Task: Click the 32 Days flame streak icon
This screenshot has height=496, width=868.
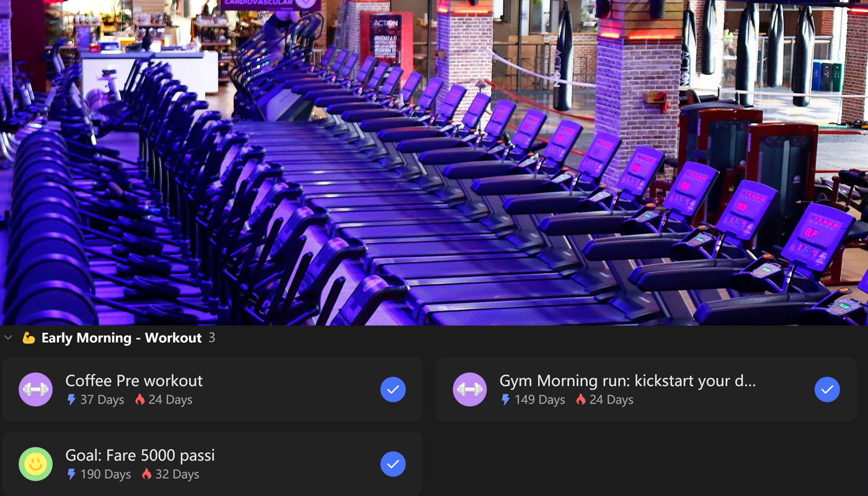Action: click(146, 474)
